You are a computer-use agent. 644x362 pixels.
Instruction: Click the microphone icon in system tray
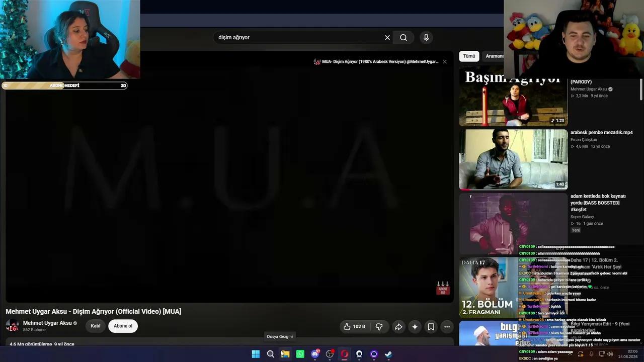coord(591,354)
